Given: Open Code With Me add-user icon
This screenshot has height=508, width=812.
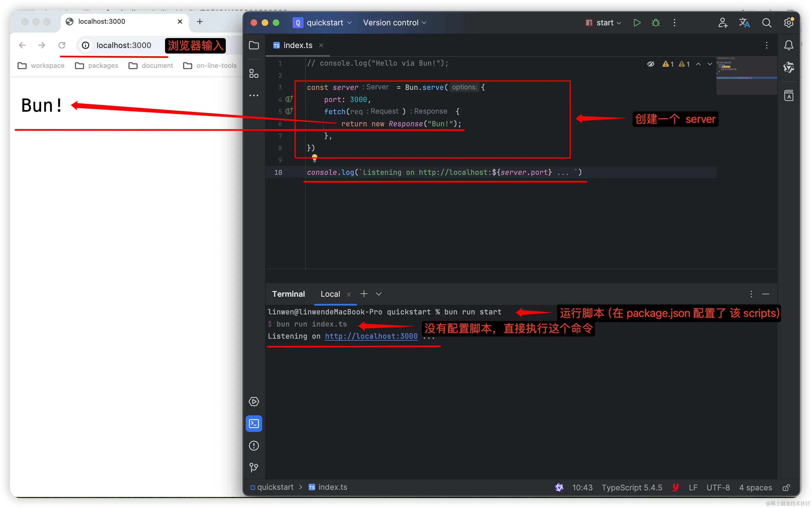Looking at the screenshot, I should click(x=723, y=23).
